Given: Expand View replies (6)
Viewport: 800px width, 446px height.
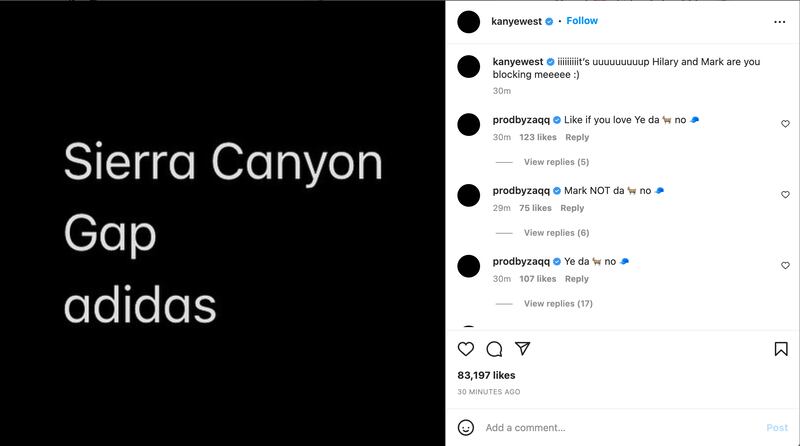Looking at the screenshot, I should (556, 233).
